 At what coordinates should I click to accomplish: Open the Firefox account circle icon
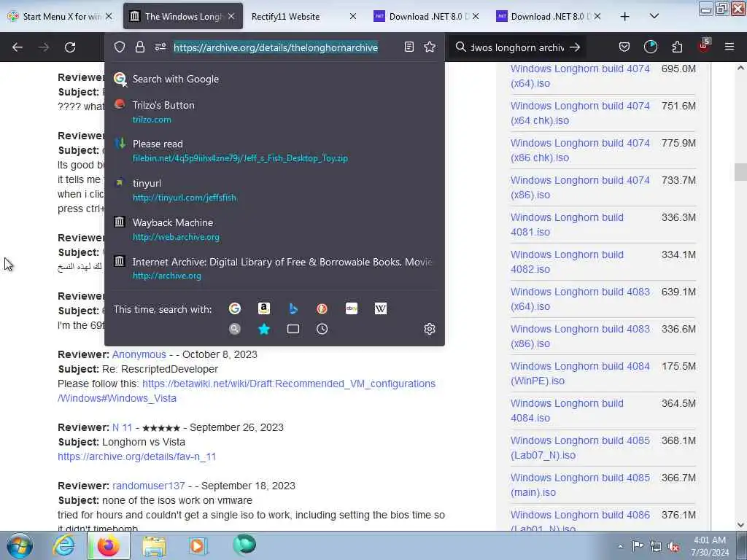click(x=650, y=47)
